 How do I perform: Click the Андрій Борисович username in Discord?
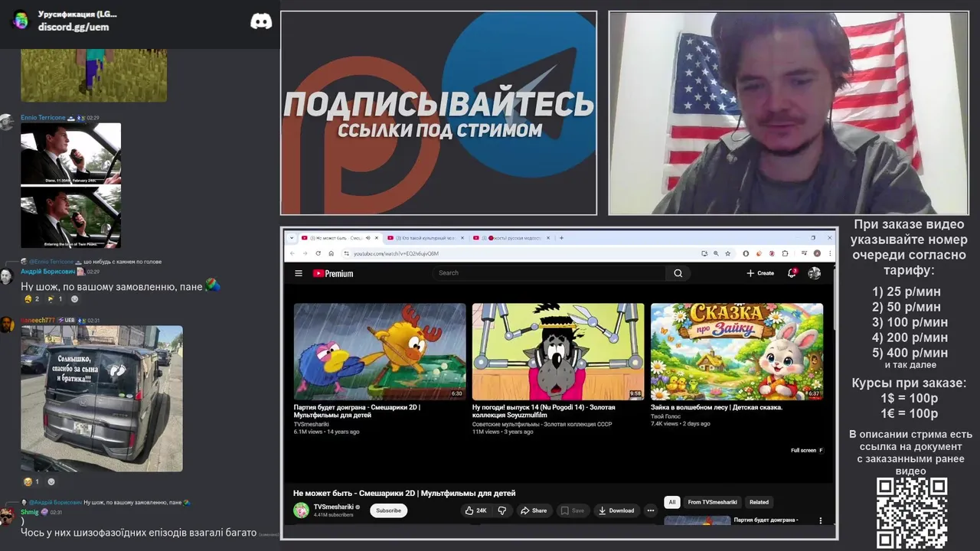coord(47,272)
